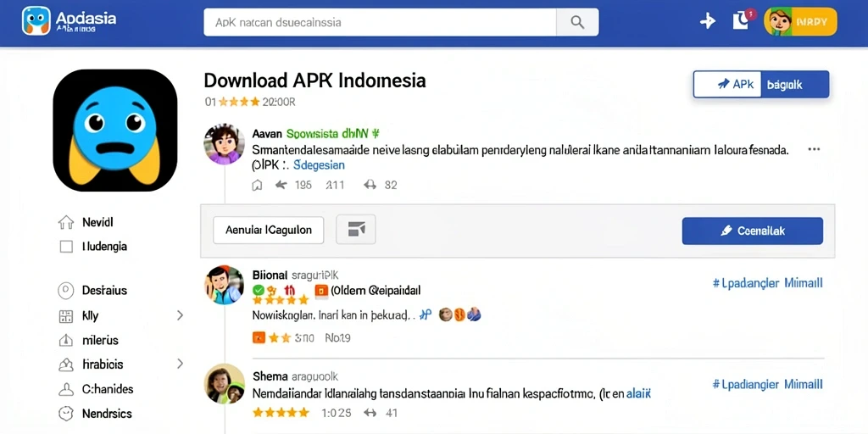Click the Desraius sidebar icon

point(65,290)
